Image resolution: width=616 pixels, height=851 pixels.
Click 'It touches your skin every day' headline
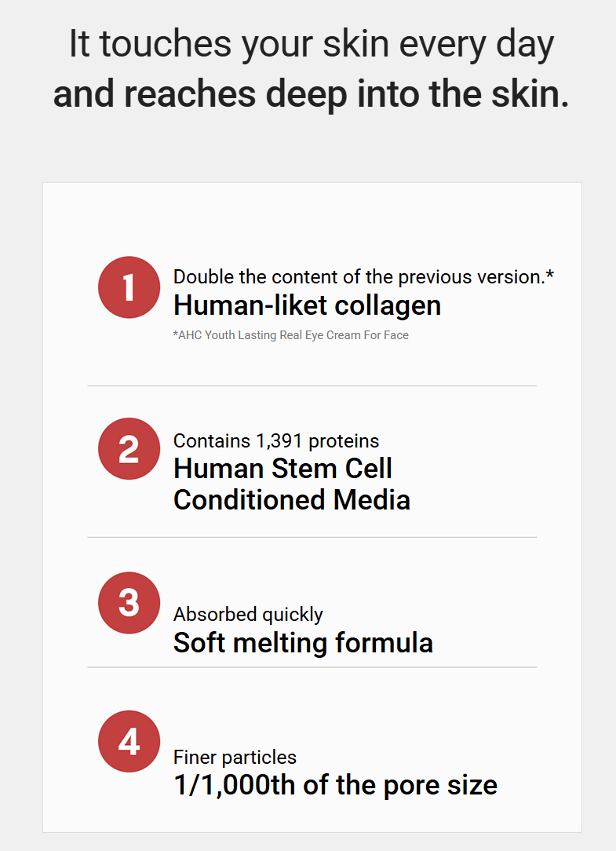click(312, 45)
